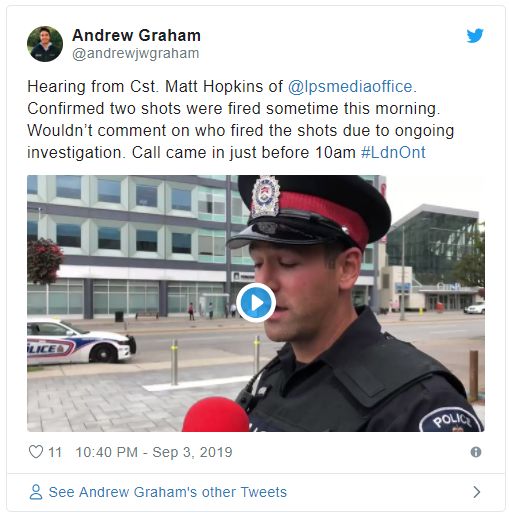
Task: Click the police cruiser in the video thumbnail
Action: pos(81,341)
